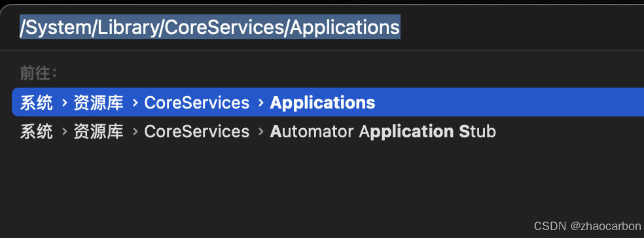
Task: Click chevron before Applications in highlighted row
Action: click(260, 103)
